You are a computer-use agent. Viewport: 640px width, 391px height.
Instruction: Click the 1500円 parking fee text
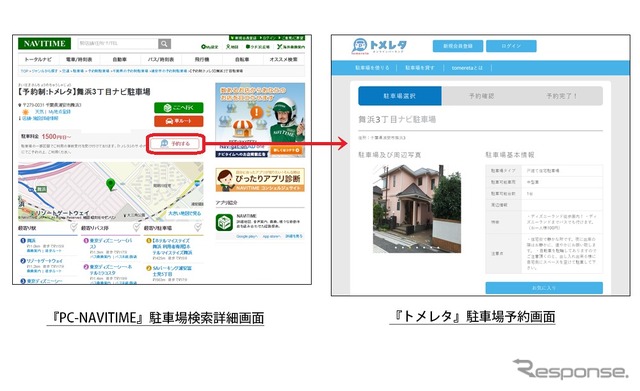[56, 136]
